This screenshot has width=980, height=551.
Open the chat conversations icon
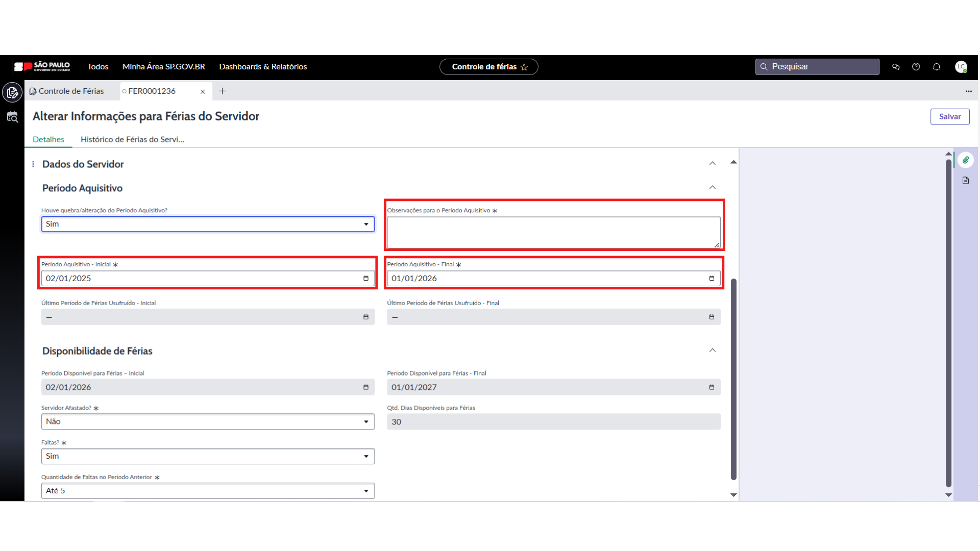coord(896,67)
